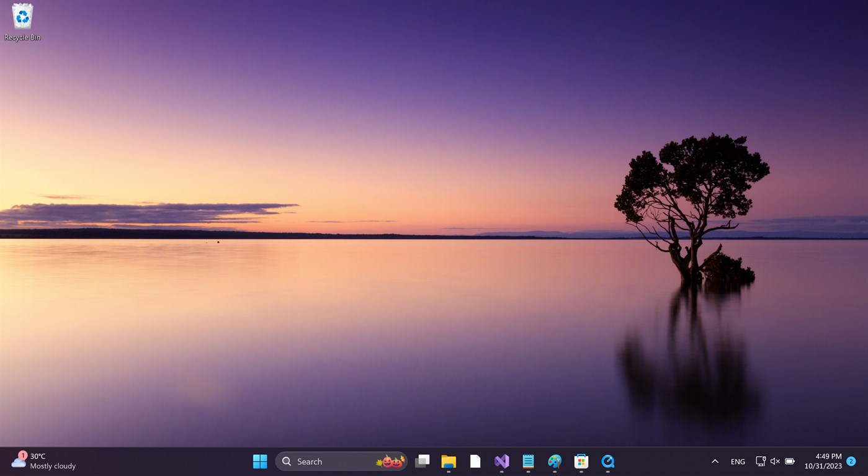Open the weather widget showing 30°C
868x476 pixels.
coord(37,461)
